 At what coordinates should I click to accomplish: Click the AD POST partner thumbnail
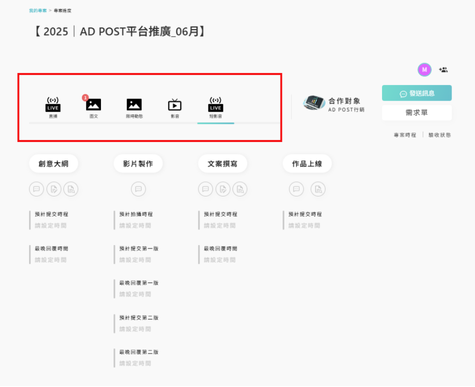314,102
